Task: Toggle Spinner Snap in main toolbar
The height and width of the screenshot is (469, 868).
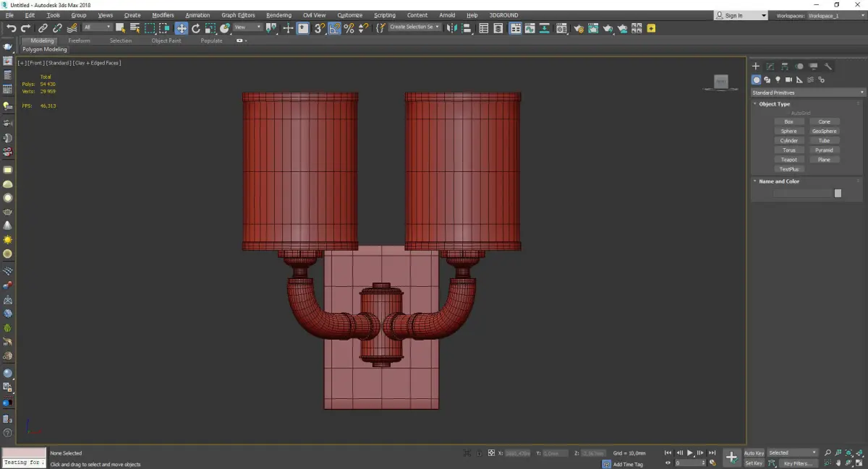Action: [363, 28]
